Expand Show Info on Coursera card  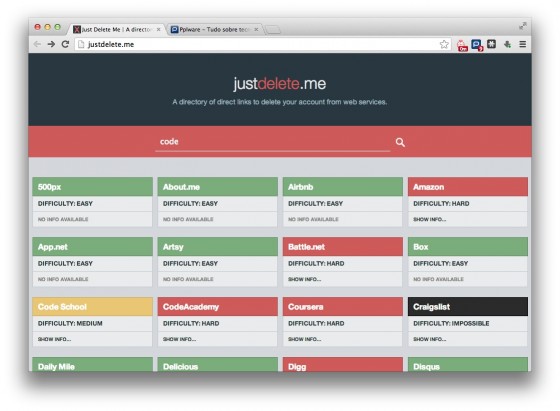tap(305, 339)
